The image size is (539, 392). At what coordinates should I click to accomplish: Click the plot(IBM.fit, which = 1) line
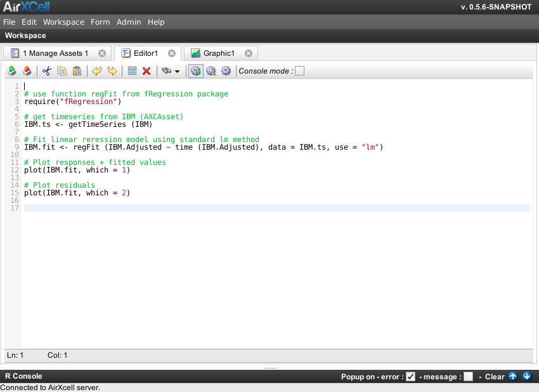pos(77,170)
